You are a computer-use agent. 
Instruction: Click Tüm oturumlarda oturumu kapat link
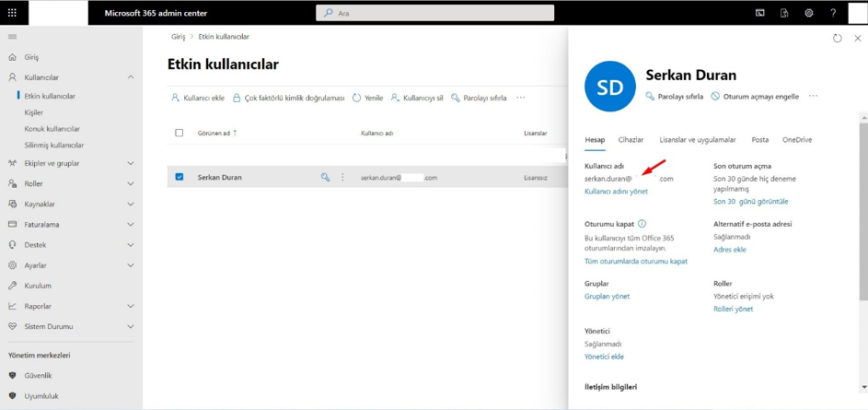tap(636, 261)
